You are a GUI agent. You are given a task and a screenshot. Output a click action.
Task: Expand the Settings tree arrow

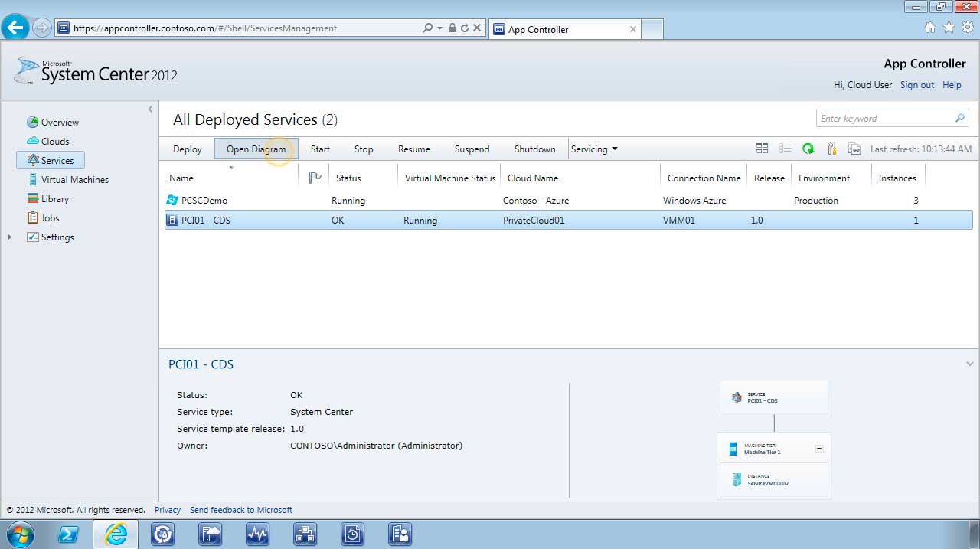(9, 237)
